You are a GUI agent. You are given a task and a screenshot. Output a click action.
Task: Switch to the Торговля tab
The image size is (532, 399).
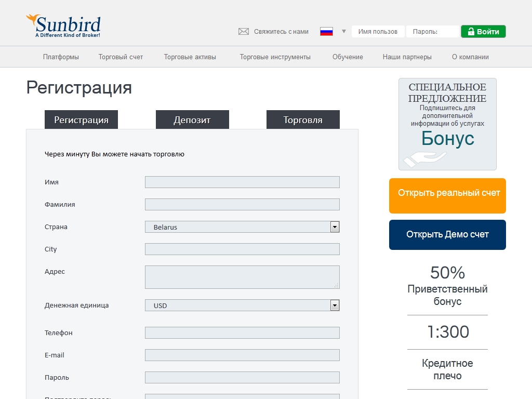tap(303, 120)
